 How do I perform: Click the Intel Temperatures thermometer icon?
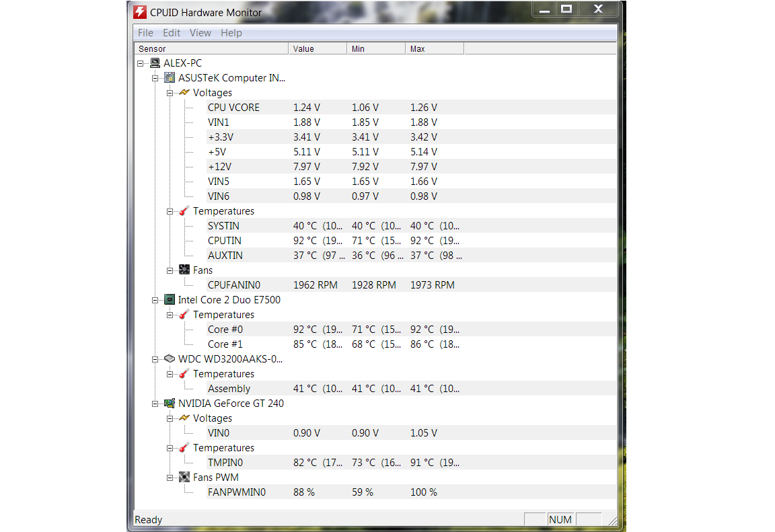(x=184, y=315)
